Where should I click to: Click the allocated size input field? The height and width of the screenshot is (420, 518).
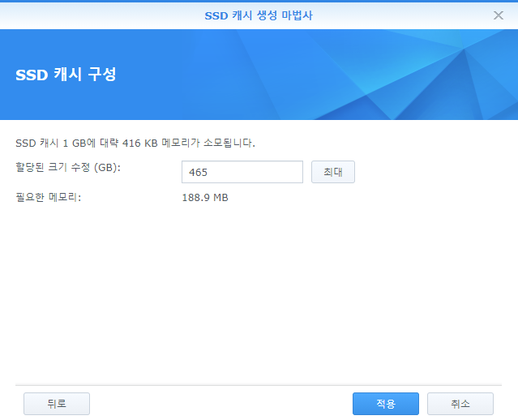click(242, 172)
